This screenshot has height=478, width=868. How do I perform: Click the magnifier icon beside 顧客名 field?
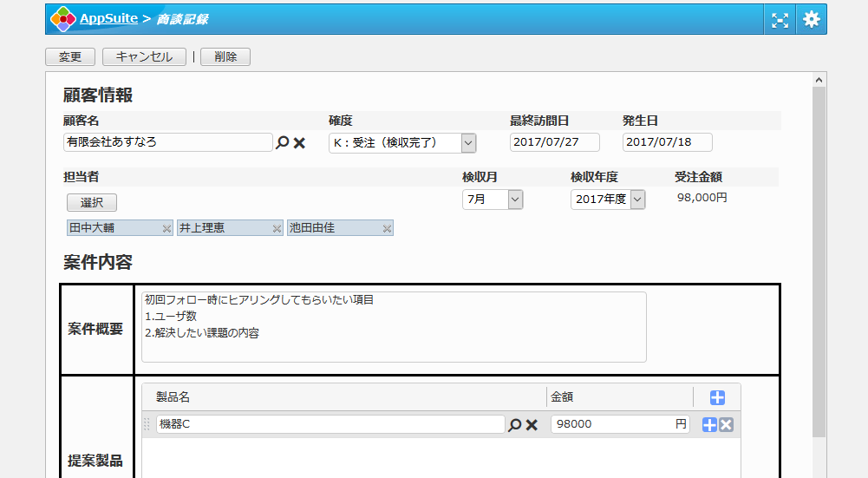[282, 143]
